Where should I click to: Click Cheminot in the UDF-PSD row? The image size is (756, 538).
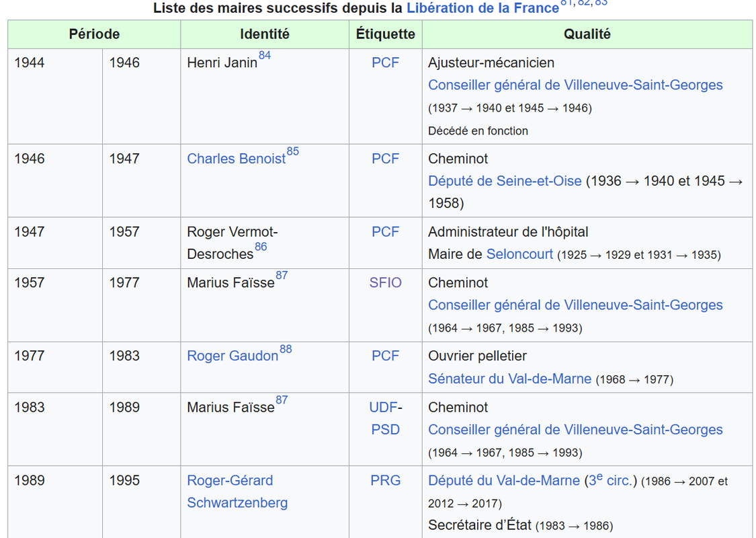pyautogui.click(x=458, y=408)
